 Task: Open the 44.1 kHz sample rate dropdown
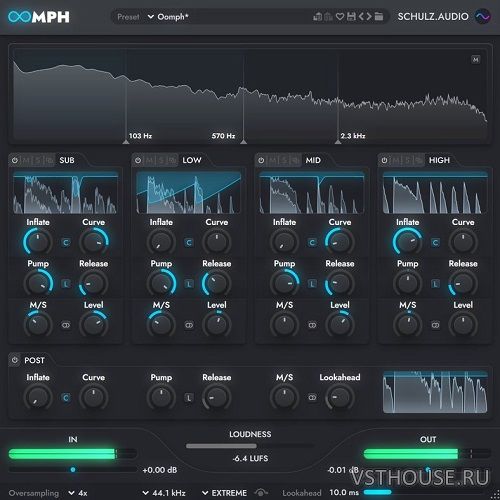[164, 493]
